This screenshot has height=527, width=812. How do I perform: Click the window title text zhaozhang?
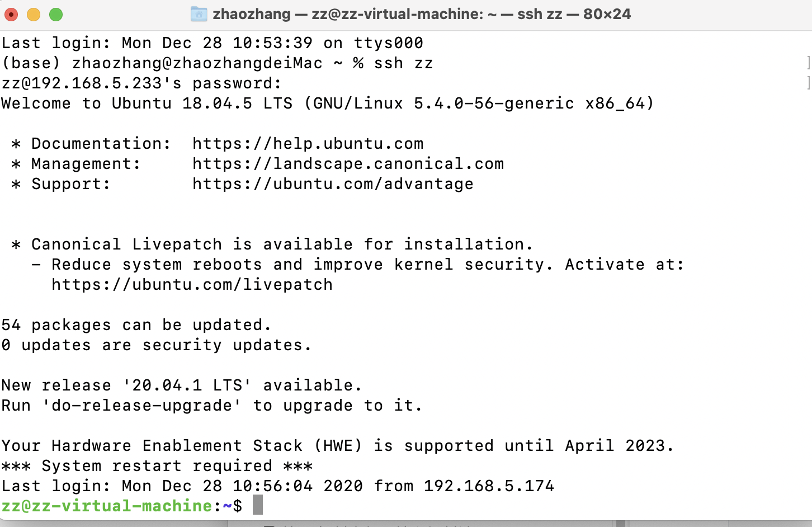(252, 14)
